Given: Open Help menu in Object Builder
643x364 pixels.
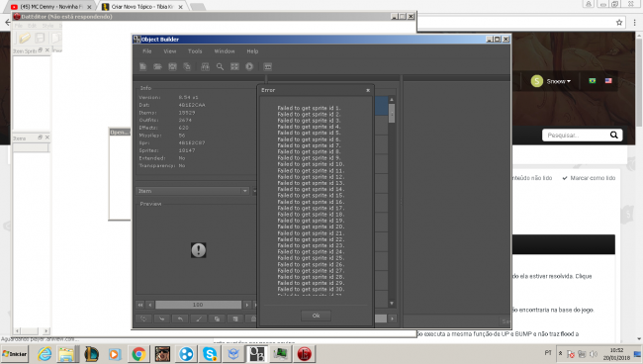Looking at the screenshot, I should [252, 51].
